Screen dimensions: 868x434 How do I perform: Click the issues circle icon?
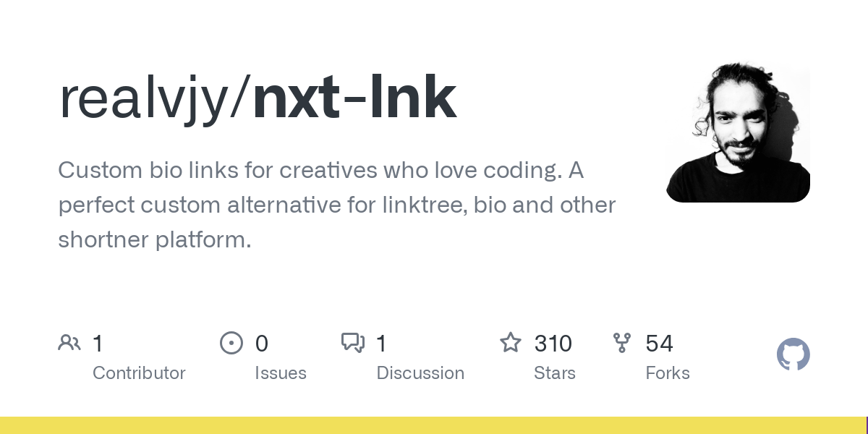[x=231, y=343]
